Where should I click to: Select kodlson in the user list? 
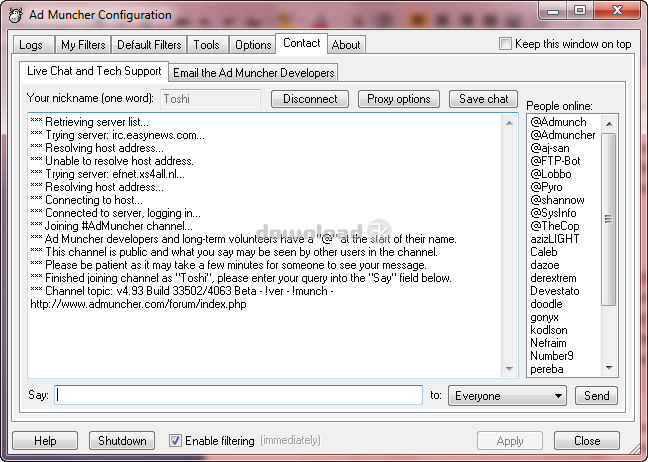point(549,330)
